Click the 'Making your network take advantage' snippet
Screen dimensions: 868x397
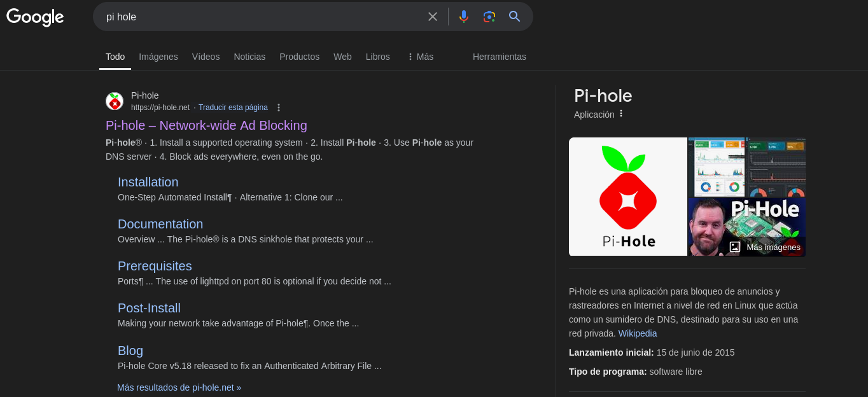tap(238, 323)
